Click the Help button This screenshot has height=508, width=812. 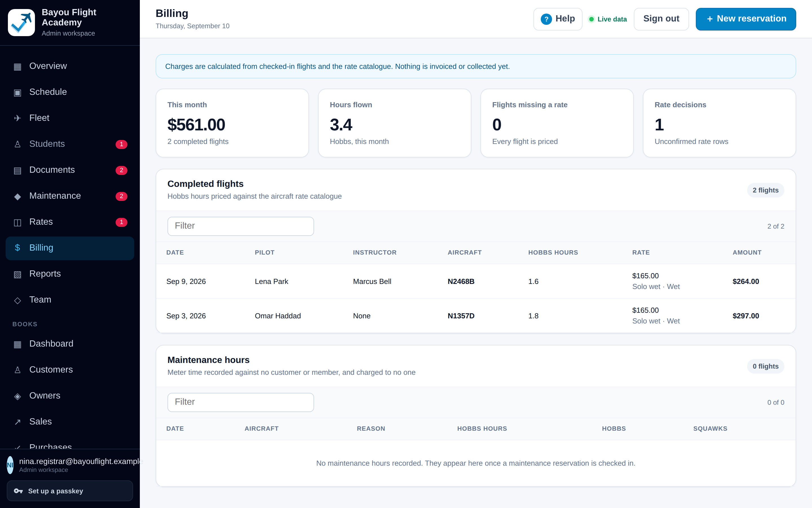(558, 19)
